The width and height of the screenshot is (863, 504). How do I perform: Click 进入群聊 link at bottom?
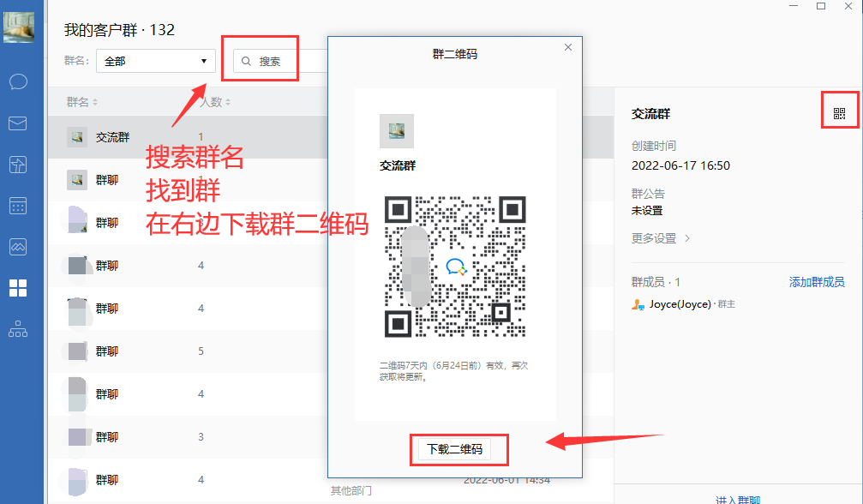pyautogui.click(x=738, y=500)
